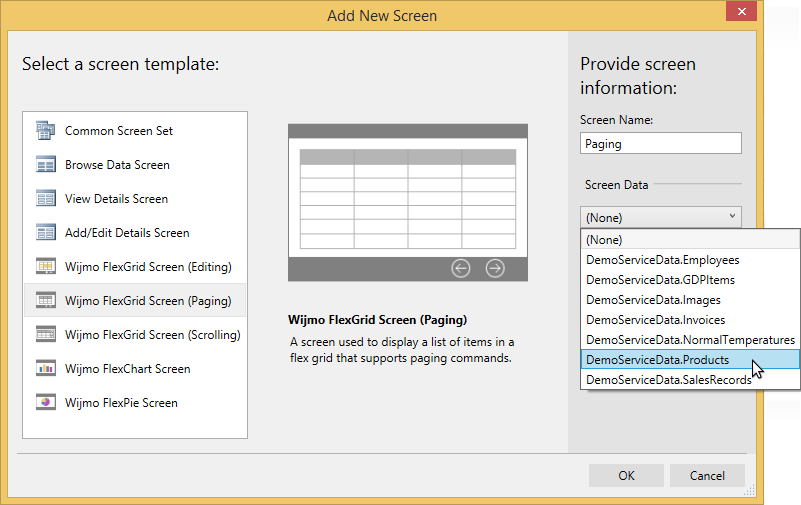Select DemoServiceData.Products data source
This screenshot has height=505, width=801.
690,359
